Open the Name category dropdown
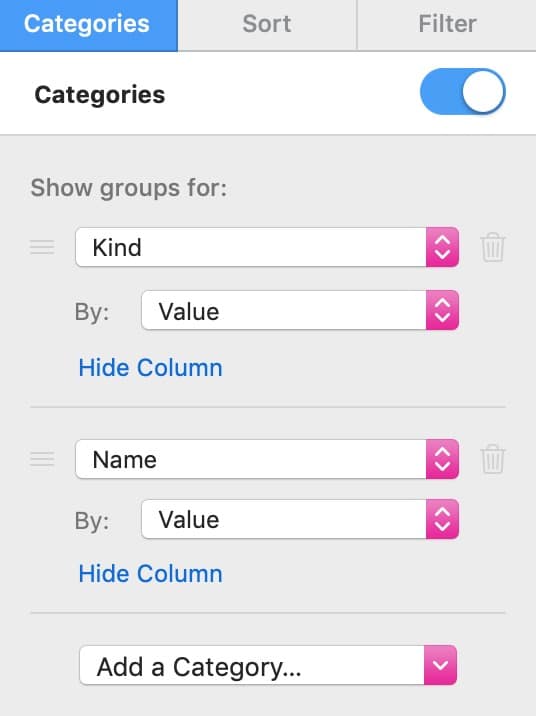 pyautogui.click(x=267, y=459)
